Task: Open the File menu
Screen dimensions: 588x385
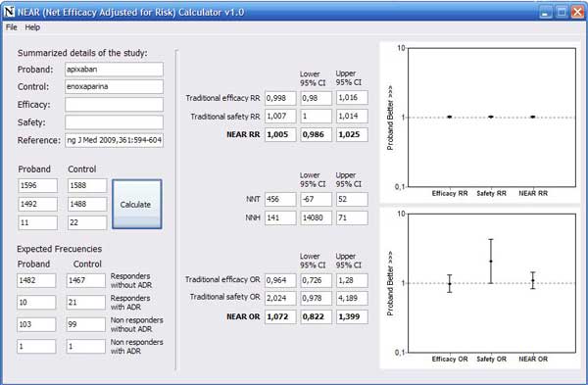Action: (11, 27)
